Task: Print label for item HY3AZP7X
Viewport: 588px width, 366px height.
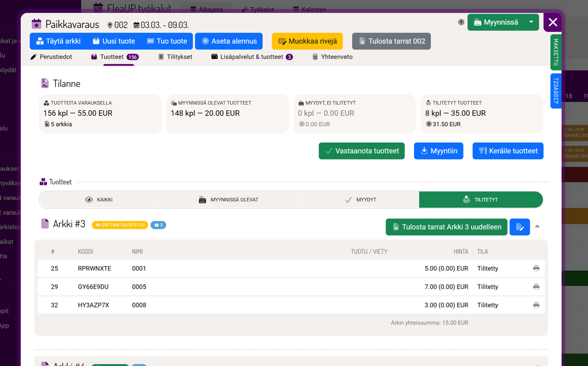Action: pos(536,305)
